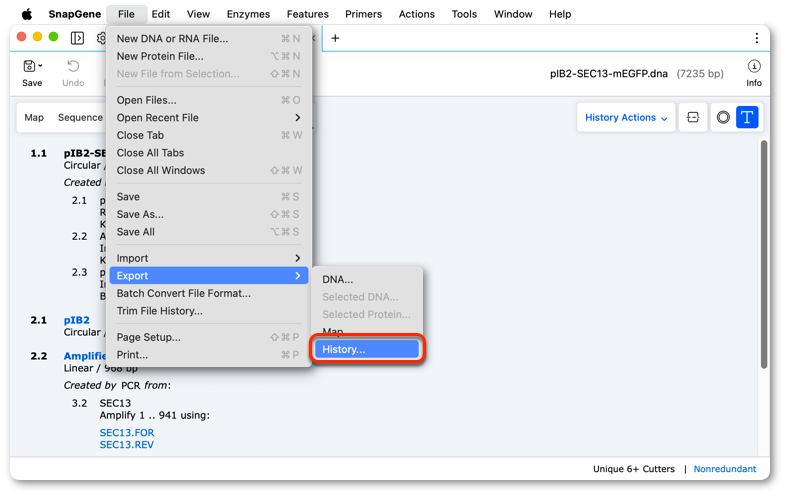This screenshot has height=496, width=786.
Task: Switch to text history view
Action: [747, 117]
